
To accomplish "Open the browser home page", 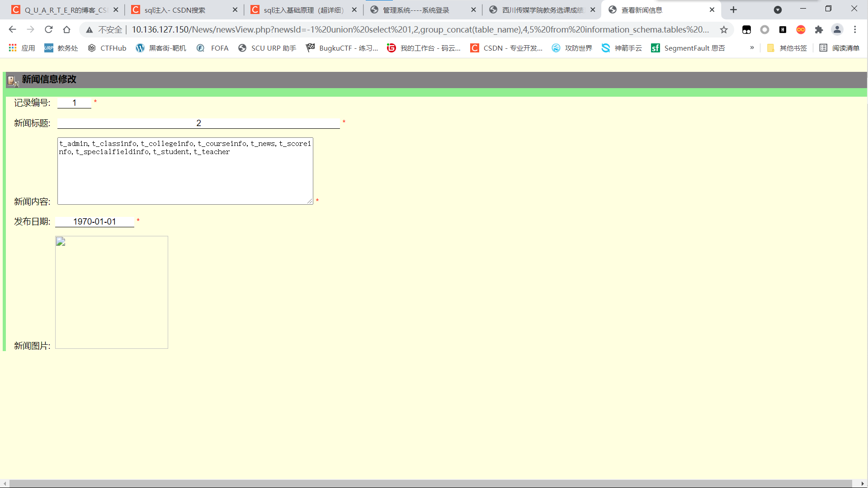I will click(x=66, y=29).
